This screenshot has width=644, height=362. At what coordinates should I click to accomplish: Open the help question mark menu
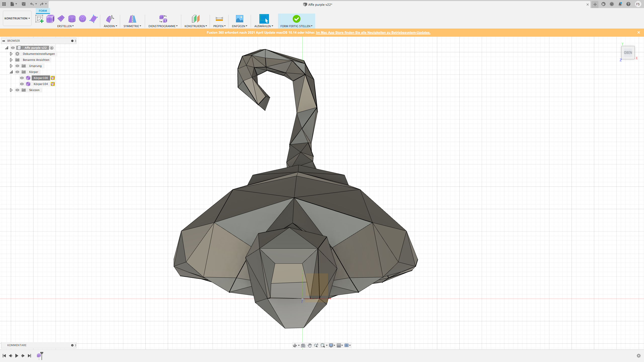(628, 4)
